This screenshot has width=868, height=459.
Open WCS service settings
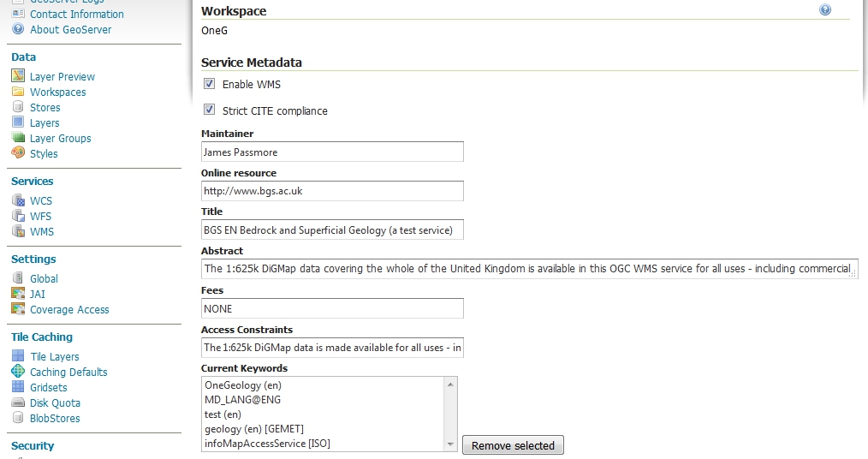(41, 201)
